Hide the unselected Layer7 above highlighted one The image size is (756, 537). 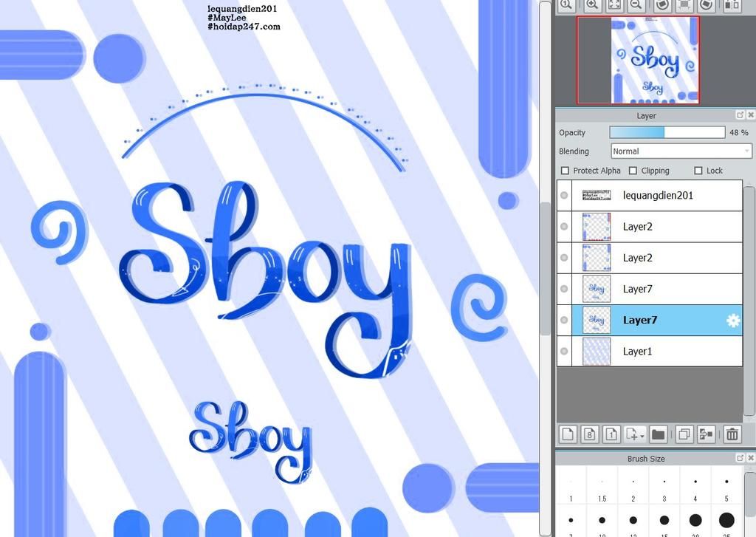pyautogui.click(x=564, y=289)
